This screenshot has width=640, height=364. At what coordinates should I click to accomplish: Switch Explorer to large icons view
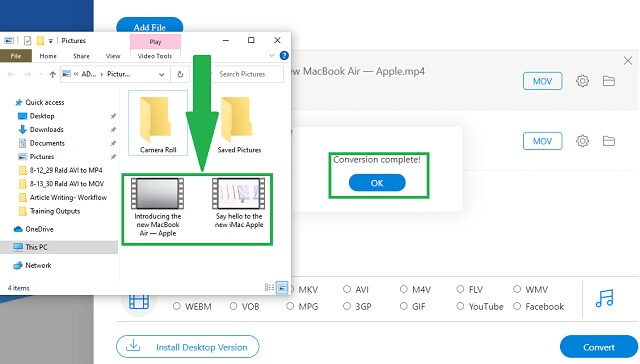(x=282, y=288)
